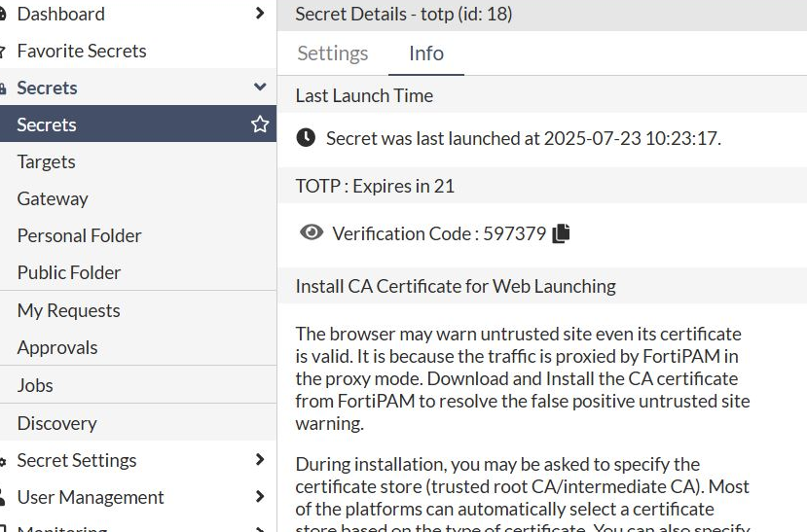Image resolution: width=807 pixels, height=532 pixels.
Task: Select the Info tab
Action: pos(426,53)
